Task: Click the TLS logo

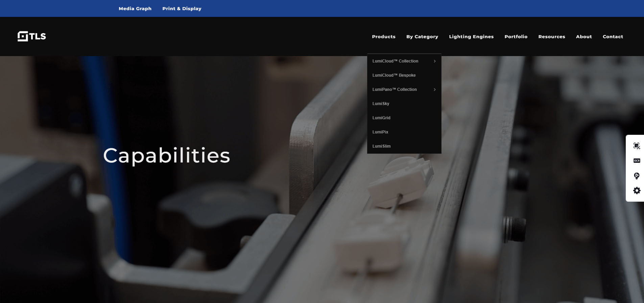Action: click(x=32, y=36)
